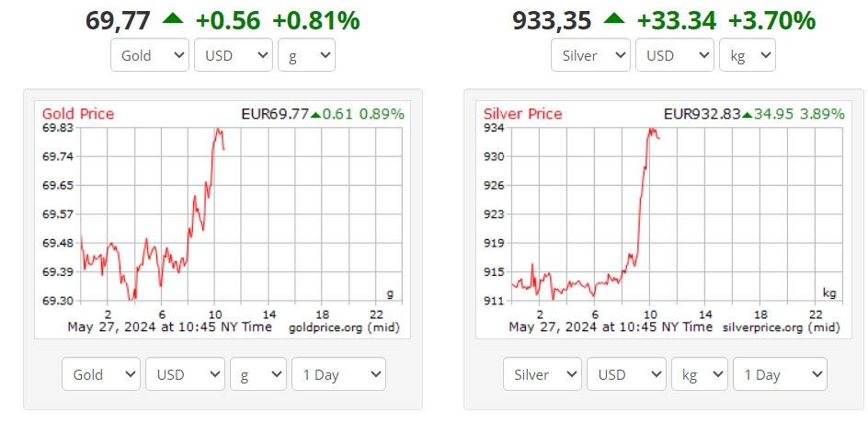The image size is (868, 423).
Task: Click the green up arrow beside 69,77
Action: click(x=173, y=18)
